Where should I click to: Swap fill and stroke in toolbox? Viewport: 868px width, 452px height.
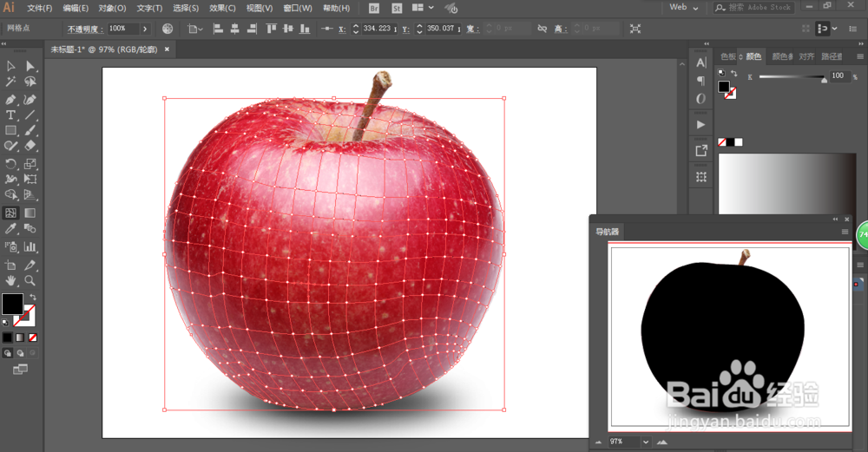click(33, 297)
